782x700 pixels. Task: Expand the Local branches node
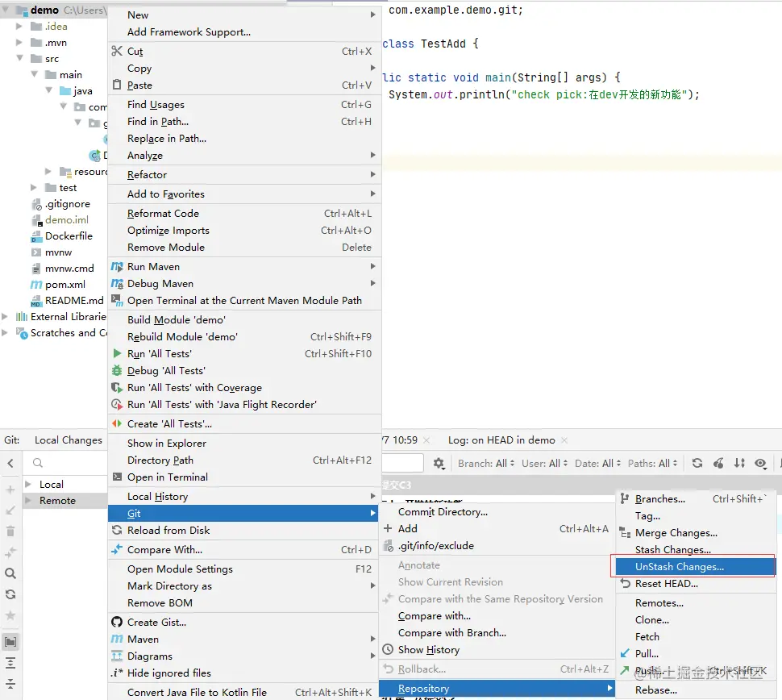click(x=28, y=484)
